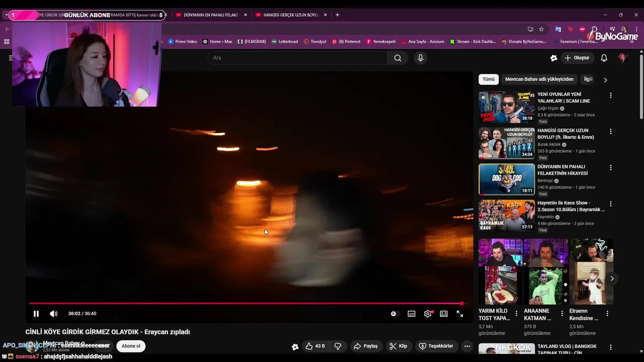Click the Paylaş share button
Viewport: 644px width, 362px height.
pyautogui.click(x=366, y=346)
